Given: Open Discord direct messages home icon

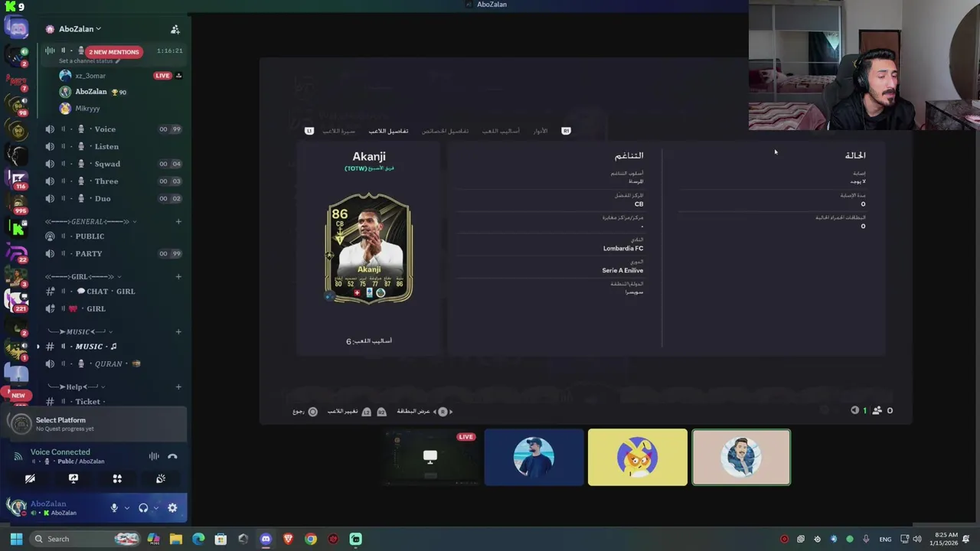Looking at the screenshot, I should point(17,28).
